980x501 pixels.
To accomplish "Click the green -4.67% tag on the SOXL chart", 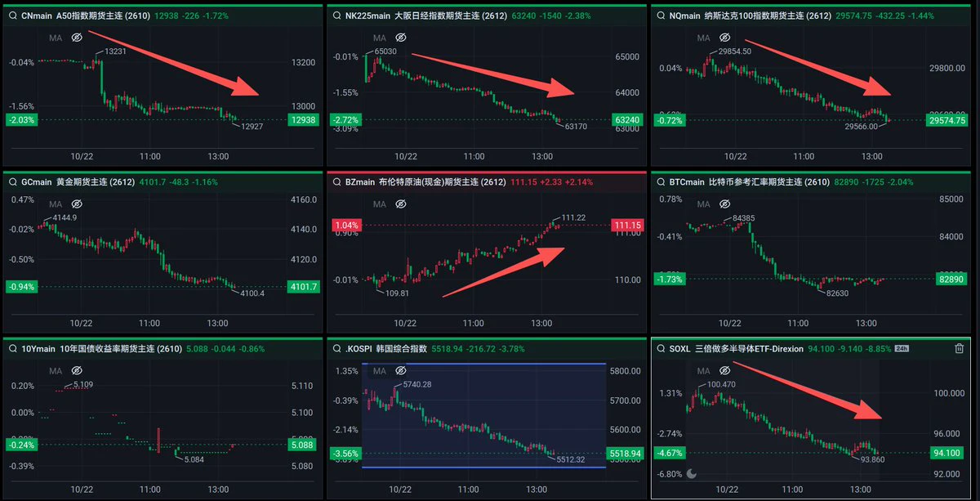I will pos(669,453).
